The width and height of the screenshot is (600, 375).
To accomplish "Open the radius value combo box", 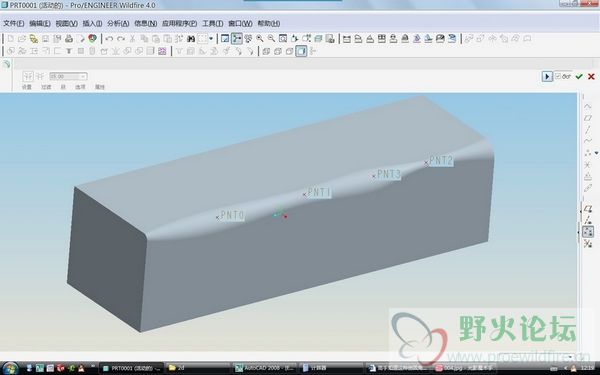I will pyautogui.click(x=68, y=77).
